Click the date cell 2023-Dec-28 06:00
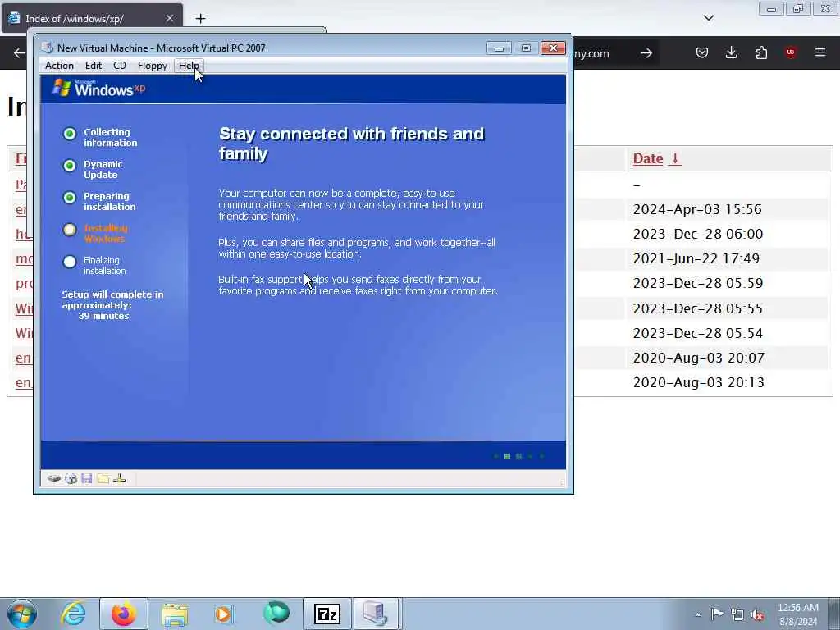This screenshot has width=840, height=630. [697, 234]
